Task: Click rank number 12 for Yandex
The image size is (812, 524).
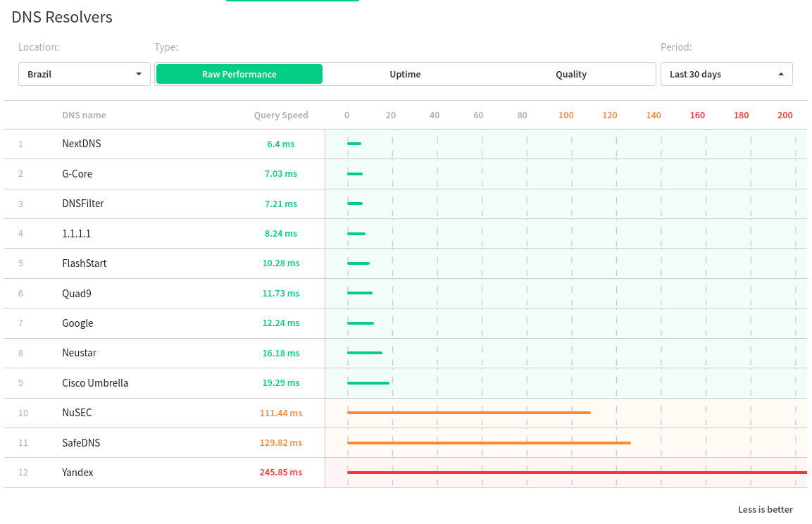Action: tap(23, 472)
